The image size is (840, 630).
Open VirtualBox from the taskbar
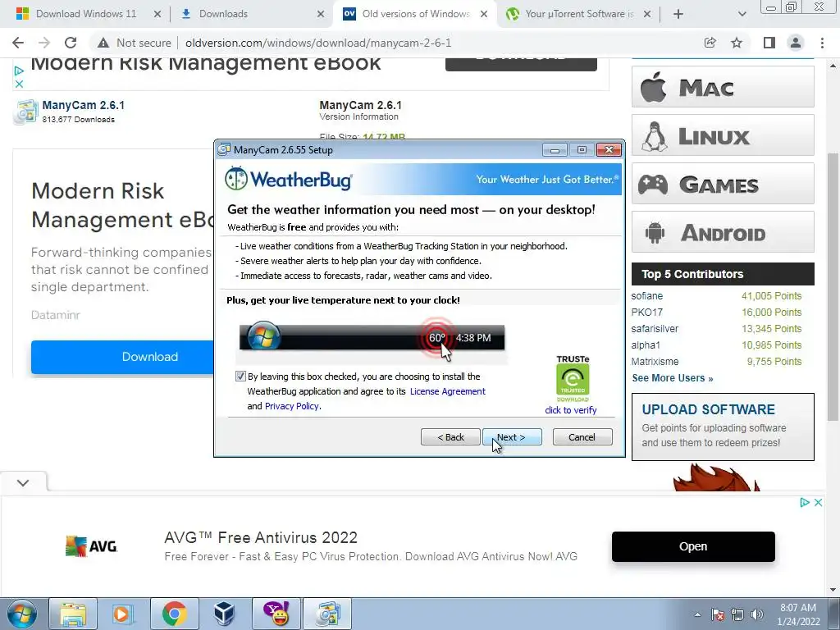pos(224,614)
